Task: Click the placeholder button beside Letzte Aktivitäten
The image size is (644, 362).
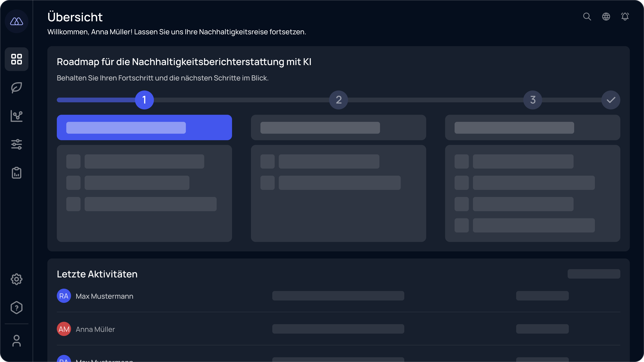Action: click(x=594, y=274)
